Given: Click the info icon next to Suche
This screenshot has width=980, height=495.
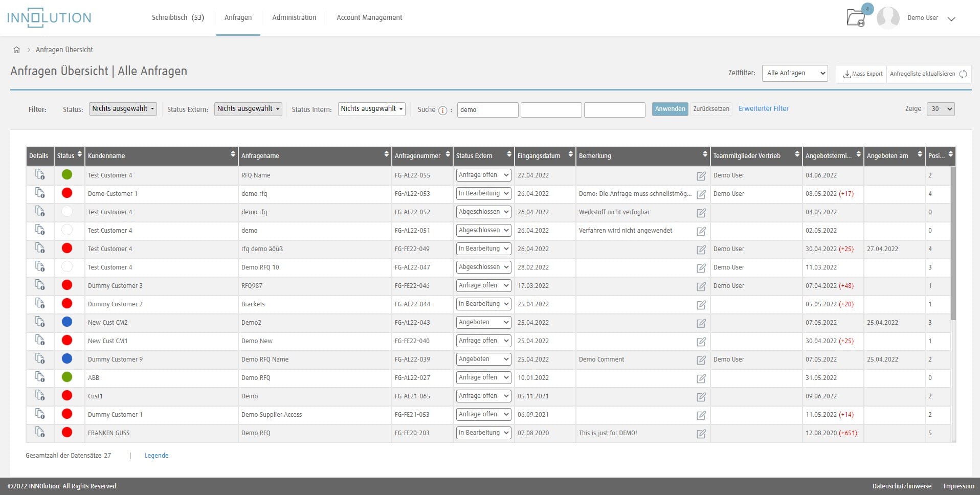Looking at the screenshot, I should click(443, 109).
